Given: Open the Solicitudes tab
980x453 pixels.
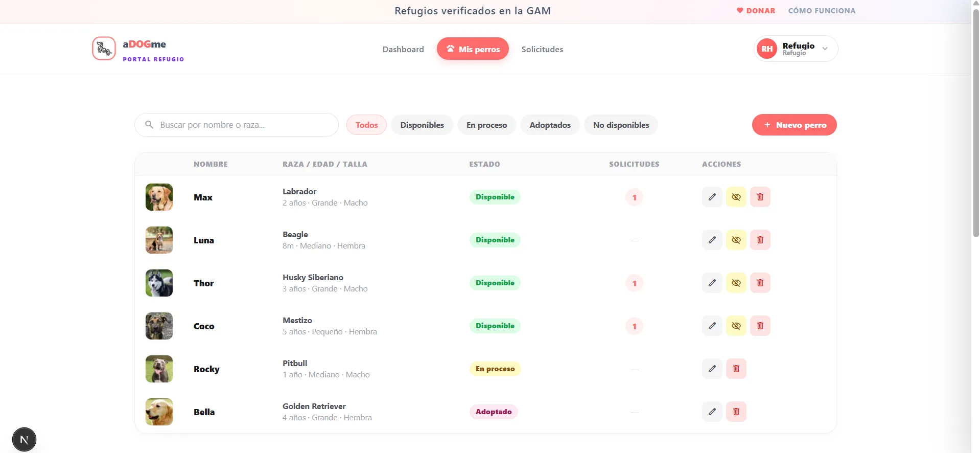Looking at the screenshot, I should click(542, 49).
